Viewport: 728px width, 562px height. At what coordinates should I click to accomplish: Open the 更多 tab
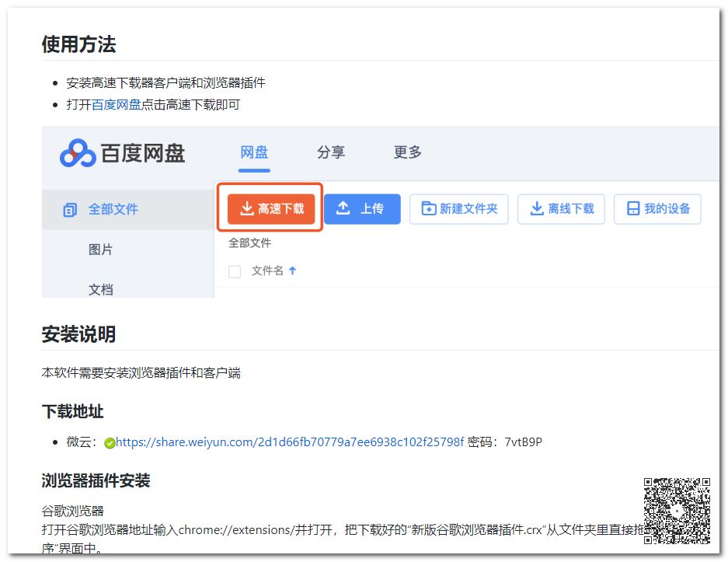tap(407, 152)
